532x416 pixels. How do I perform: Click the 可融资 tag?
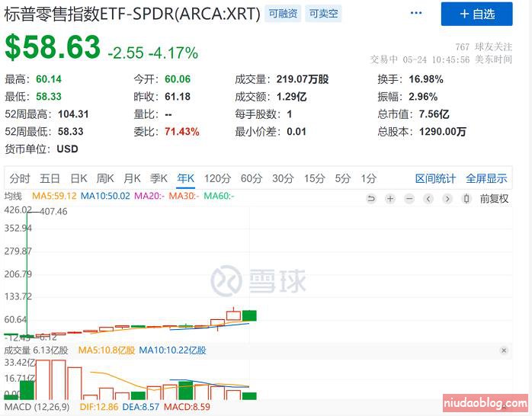pos(283,14)
